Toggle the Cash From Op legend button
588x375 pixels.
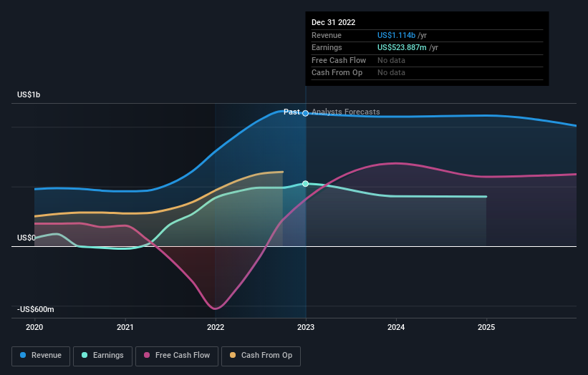(261, 356)
